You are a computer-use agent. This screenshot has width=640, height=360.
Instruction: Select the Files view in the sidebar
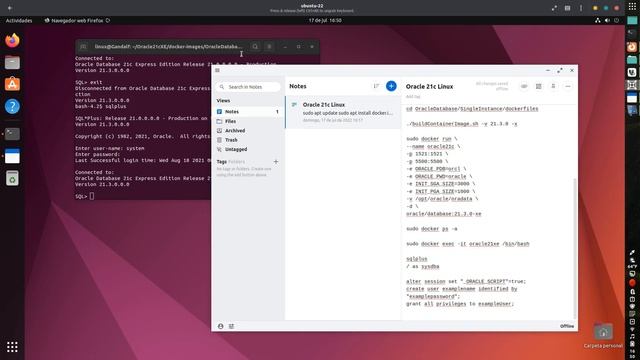click(x=248, y=121)
